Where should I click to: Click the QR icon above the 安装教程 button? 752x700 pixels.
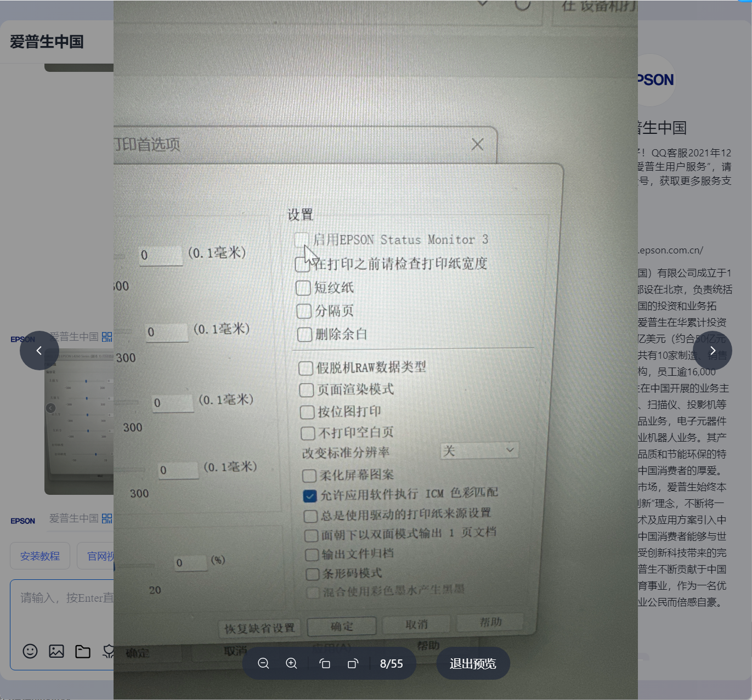coord(107,518)
